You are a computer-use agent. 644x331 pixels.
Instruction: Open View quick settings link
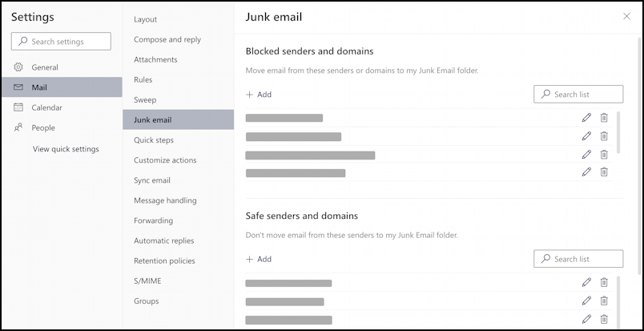[66, 149]
